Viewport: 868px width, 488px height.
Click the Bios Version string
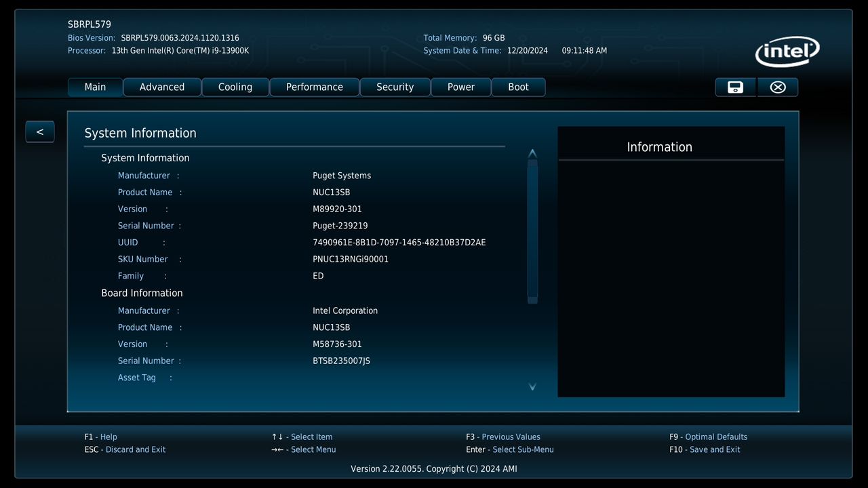coord(180,39)
